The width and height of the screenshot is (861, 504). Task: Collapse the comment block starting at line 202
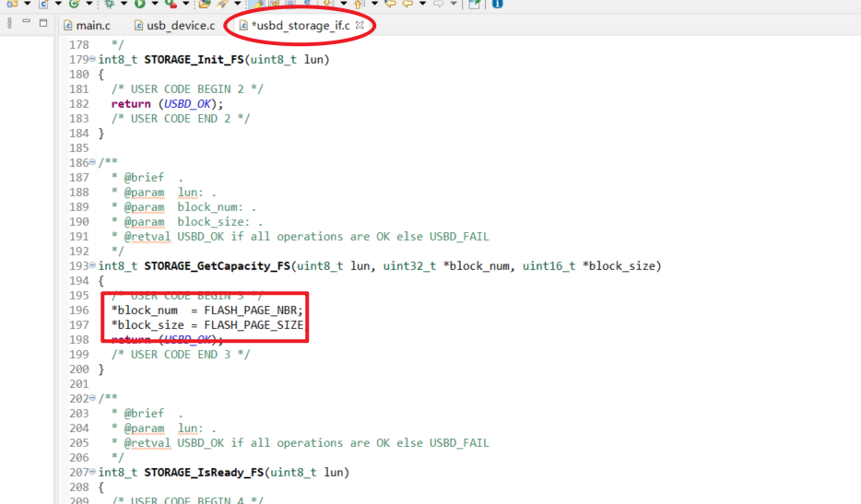point(93,398)
